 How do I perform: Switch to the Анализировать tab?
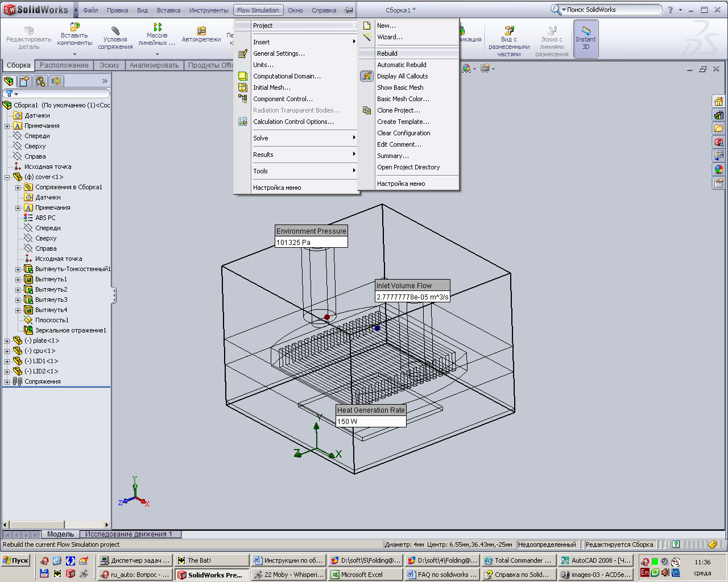(154, 65)
